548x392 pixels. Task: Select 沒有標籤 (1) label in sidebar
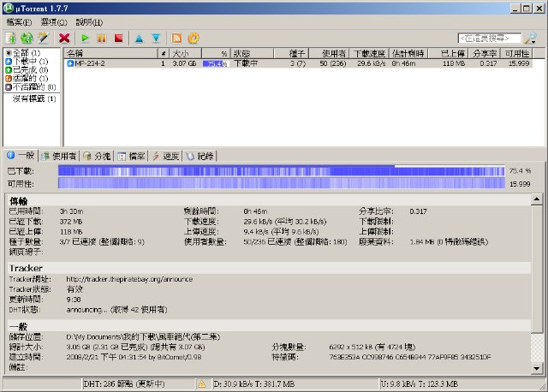click(x=34, y=99)
